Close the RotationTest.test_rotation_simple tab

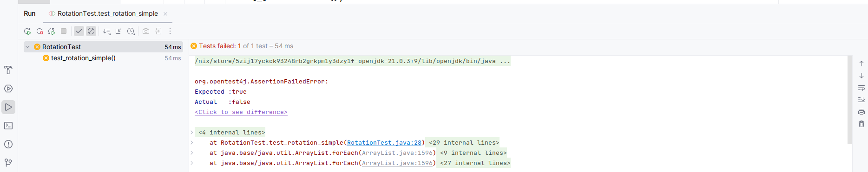coord(165,14)
